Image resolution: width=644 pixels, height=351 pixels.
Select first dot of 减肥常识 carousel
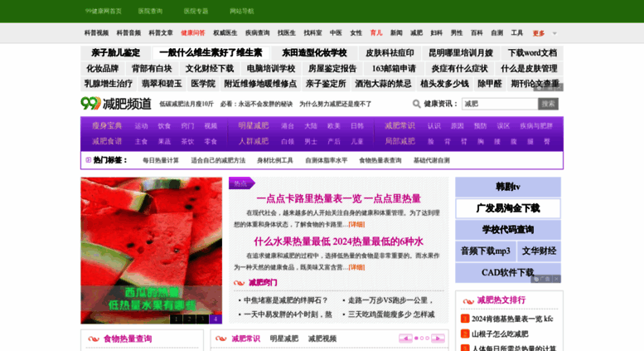click(416, 339)
